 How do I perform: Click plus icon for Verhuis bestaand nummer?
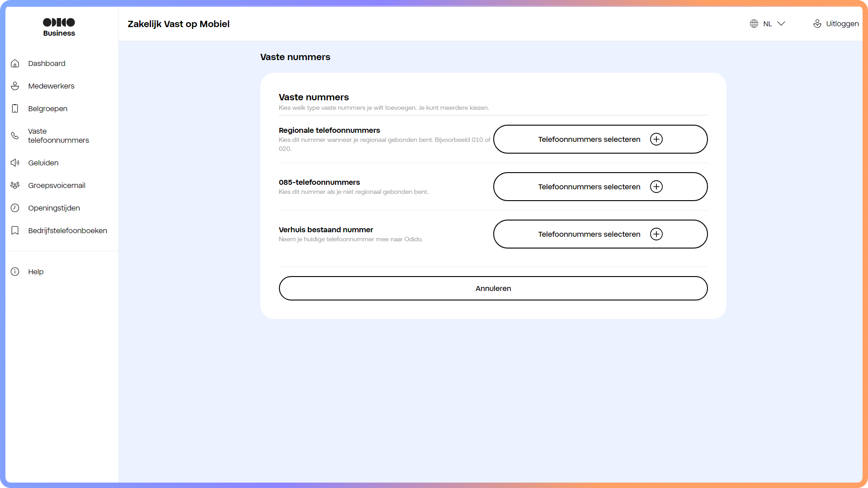pyautogui.click(x=656, y=234)
